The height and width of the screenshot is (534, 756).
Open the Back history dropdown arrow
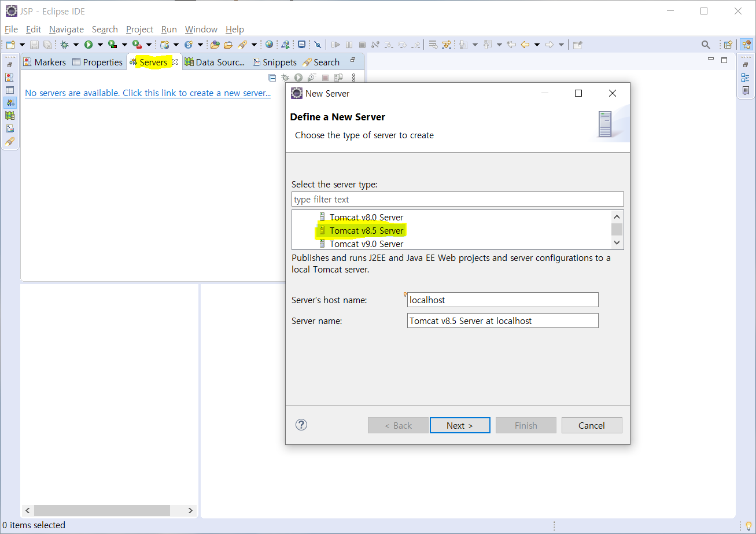537,45
